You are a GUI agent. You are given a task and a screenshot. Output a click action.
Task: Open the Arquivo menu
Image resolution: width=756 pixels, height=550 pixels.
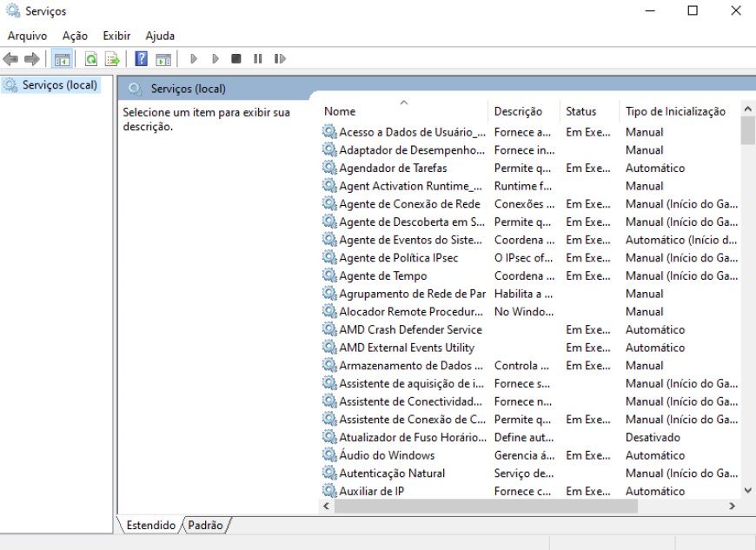[28, 36]
